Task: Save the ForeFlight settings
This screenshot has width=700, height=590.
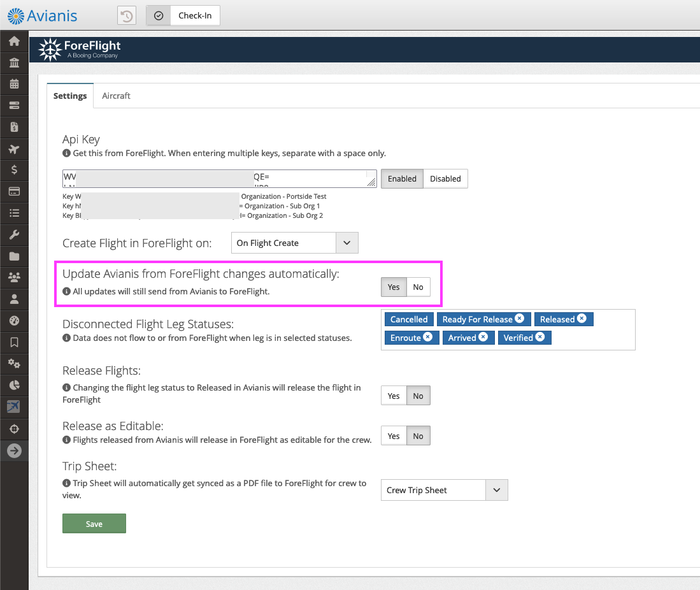Action: coord(94,524)
